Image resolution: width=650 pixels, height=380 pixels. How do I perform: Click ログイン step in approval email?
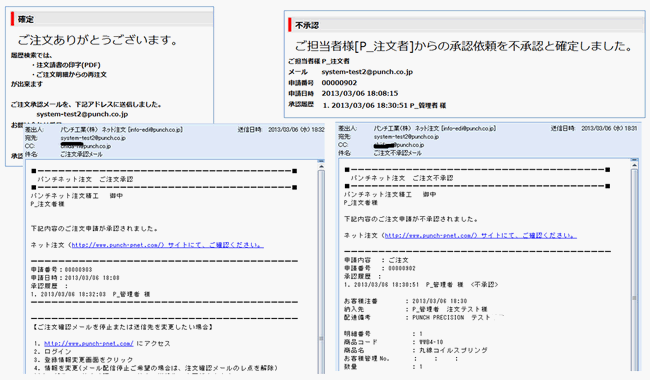tap(53, 351)
